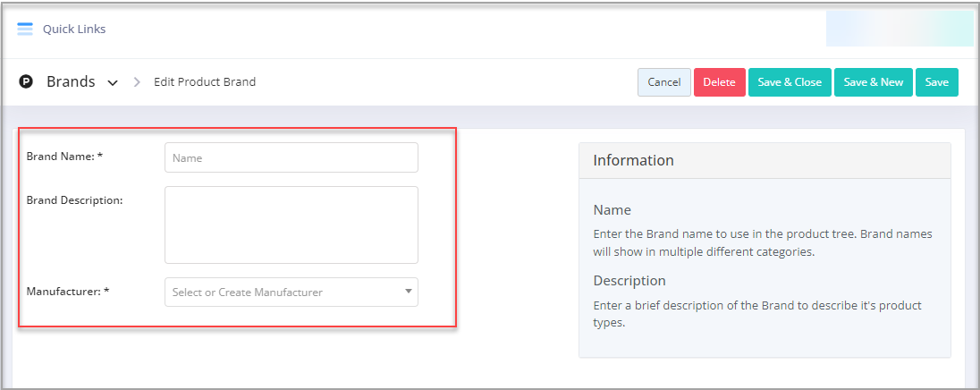
Task: Open the hamburger menu icon
Action: point(25,29)
